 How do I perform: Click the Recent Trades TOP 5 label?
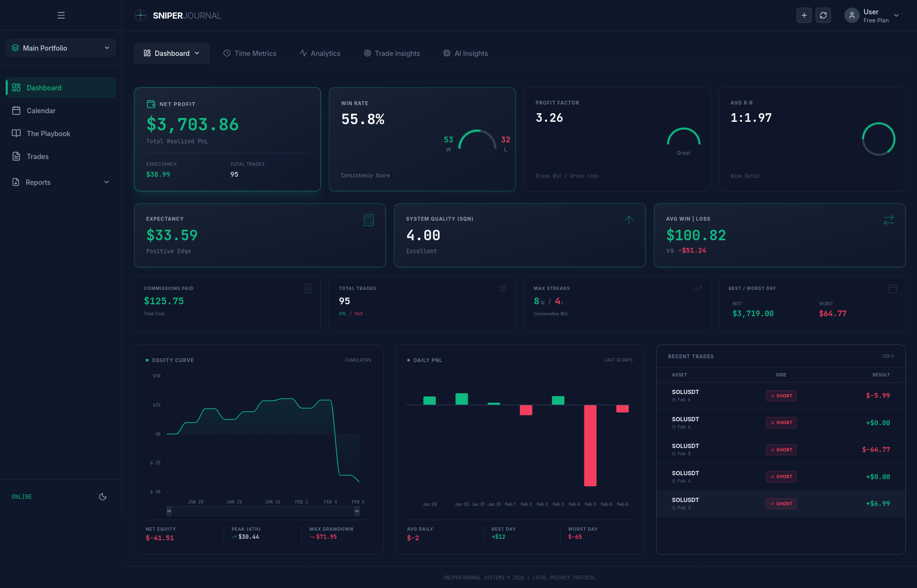point(887,356)
